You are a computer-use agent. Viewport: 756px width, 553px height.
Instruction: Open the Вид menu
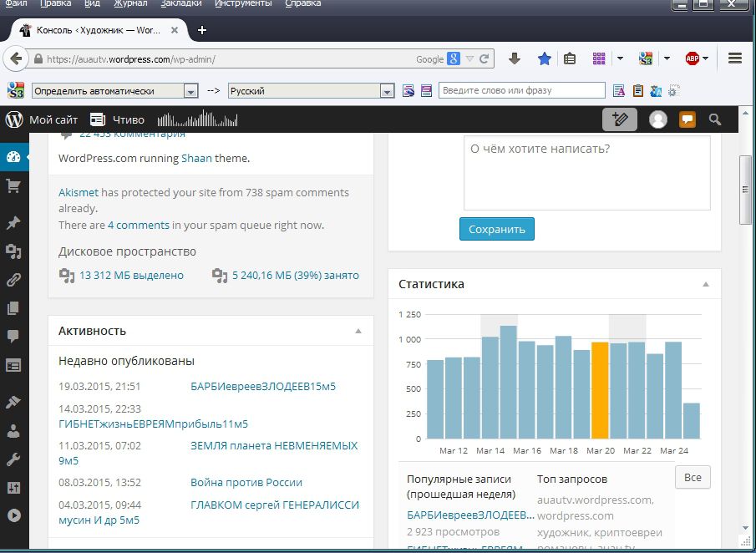92,3
